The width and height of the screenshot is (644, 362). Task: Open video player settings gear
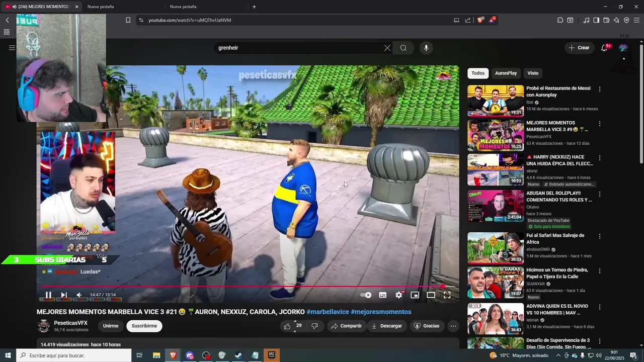(x=399, y=295)
